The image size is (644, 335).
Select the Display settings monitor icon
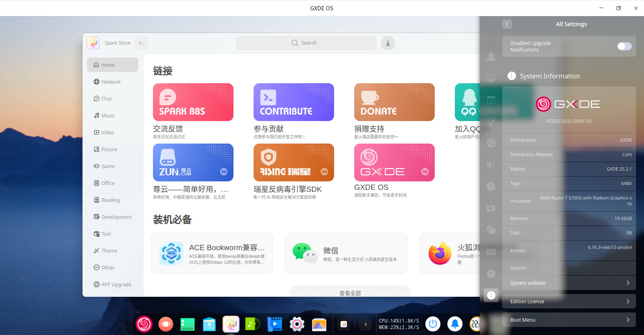click(x=491, y=78)
